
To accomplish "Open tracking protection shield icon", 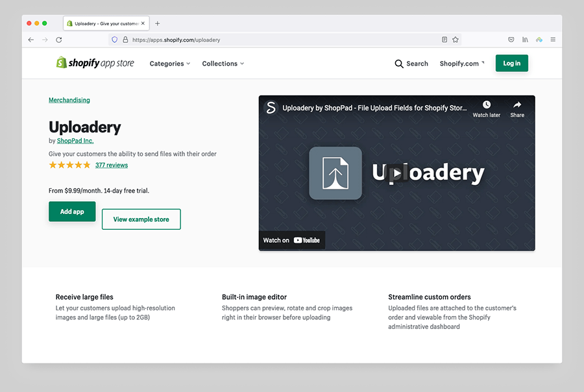I will 115,40.
